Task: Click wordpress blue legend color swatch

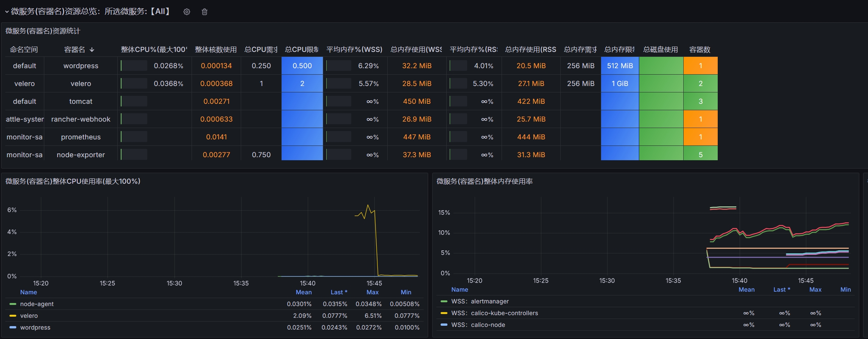Action: [13, 327]
